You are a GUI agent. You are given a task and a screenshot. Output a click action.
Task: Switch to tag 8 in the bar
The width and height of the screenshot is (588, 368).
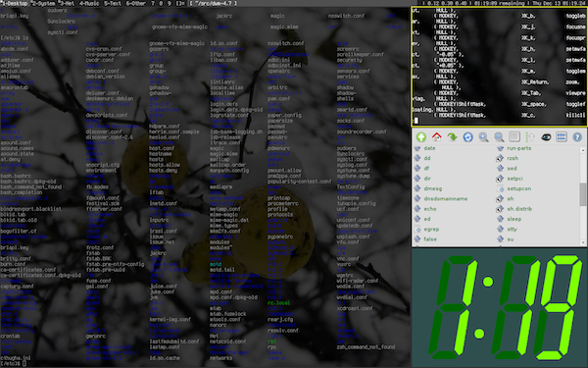coord(161,3)
